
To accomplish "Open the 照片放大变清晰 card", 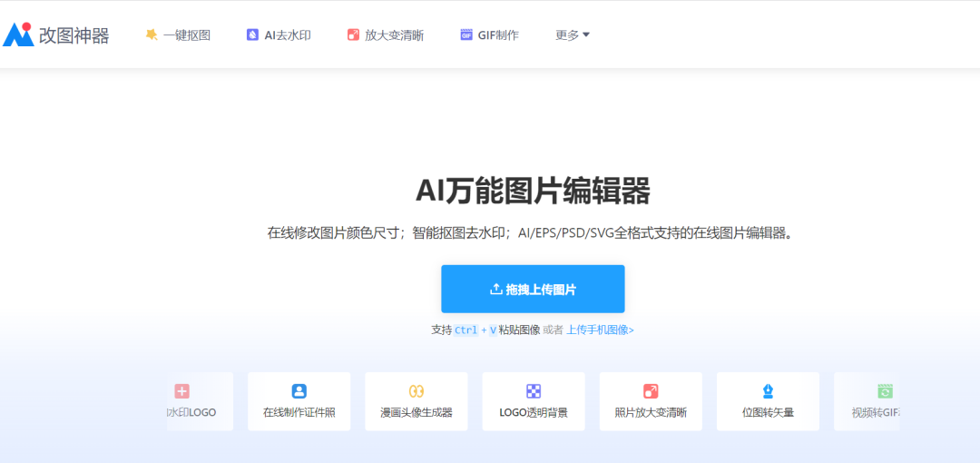I will tap(651, 401).
